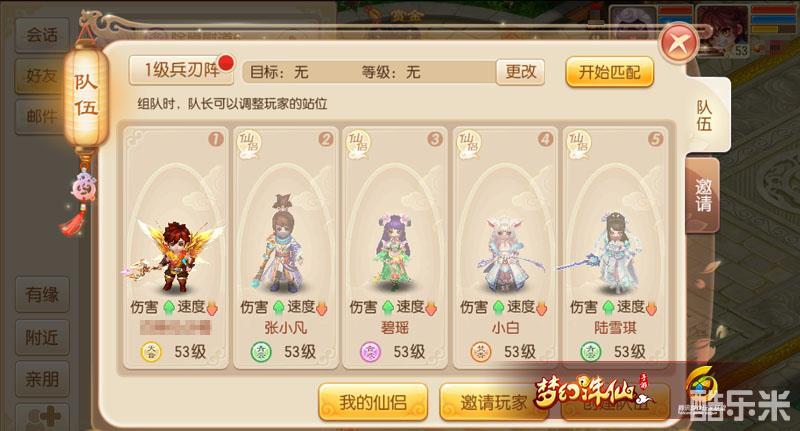Click the purple faction emblem beside 碧瑶's level
The height and width of the screenshot is (431, 800).
click(370, 351)
